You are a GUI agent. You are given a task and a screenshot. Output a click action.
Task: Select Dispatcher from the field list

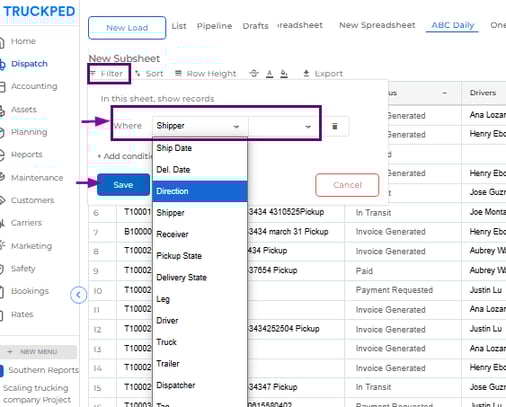pyautogui.click(x=200, y=385)
